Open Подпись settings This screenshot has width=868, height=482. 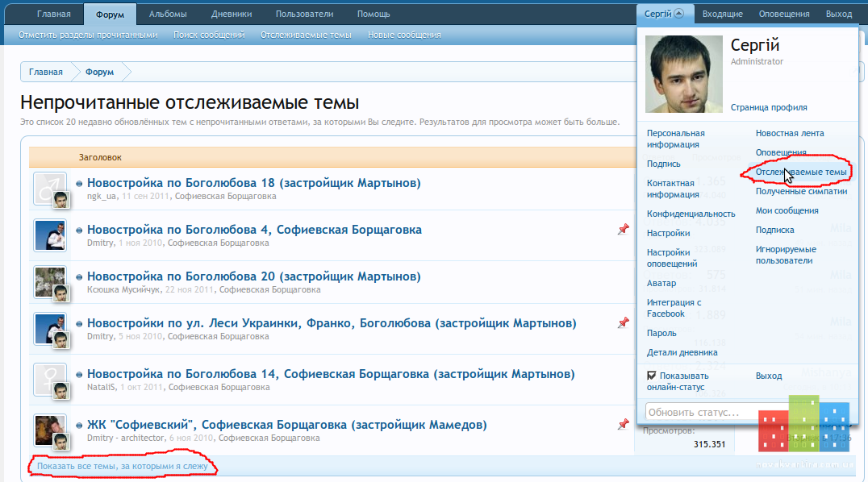pos(663,164)
